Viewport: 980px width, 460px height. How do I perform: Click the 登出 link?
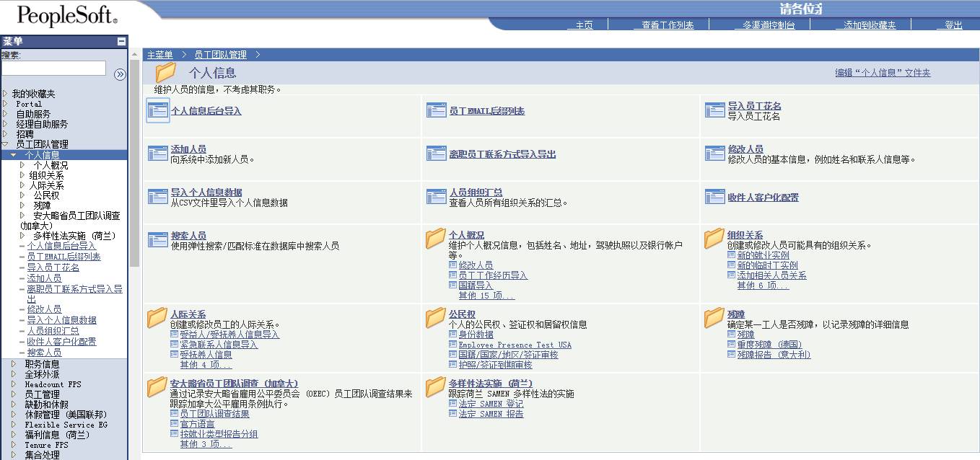[x=953, y=25]
